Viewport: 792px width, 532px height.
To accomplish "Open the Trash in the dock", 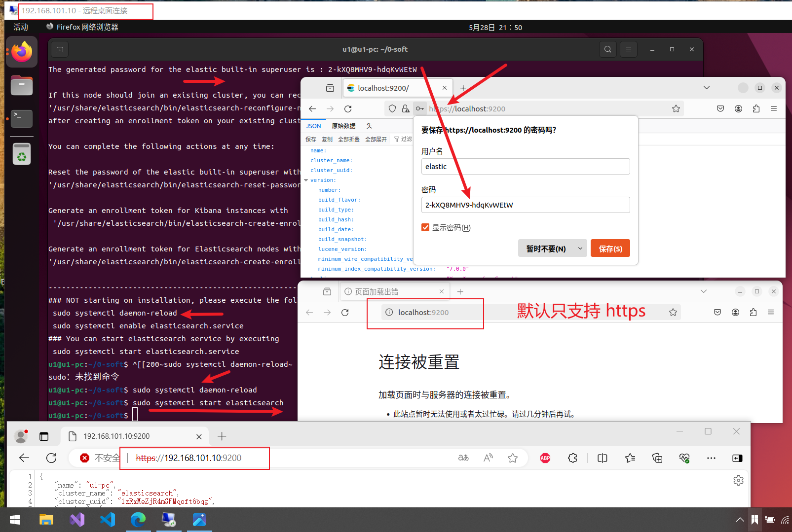I will pos(22,154).
